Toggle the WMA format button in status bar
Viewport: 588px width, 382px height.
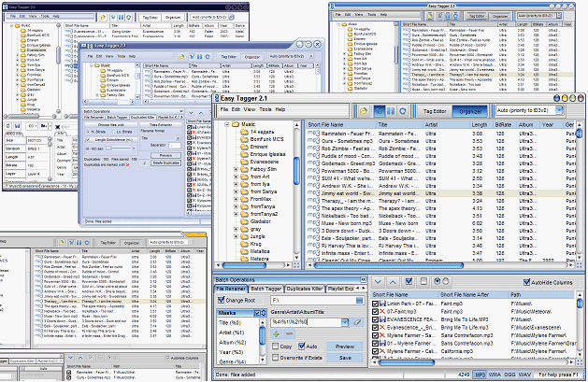pos(495,375)
